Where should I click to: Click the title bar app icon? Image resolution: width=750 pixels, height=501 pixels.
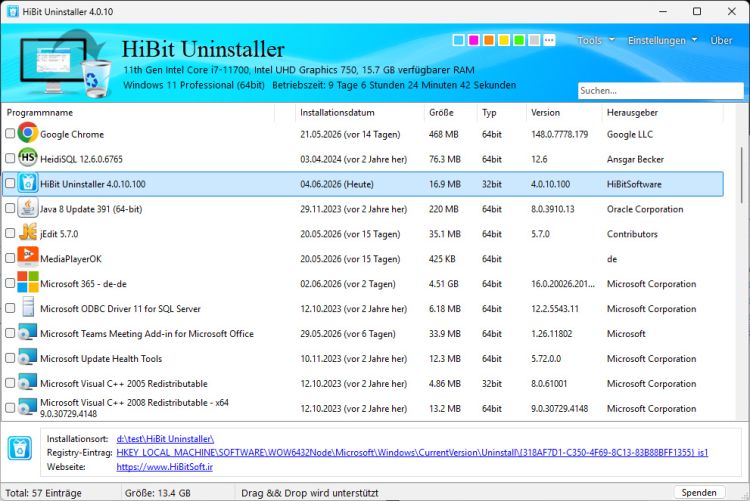13,11
